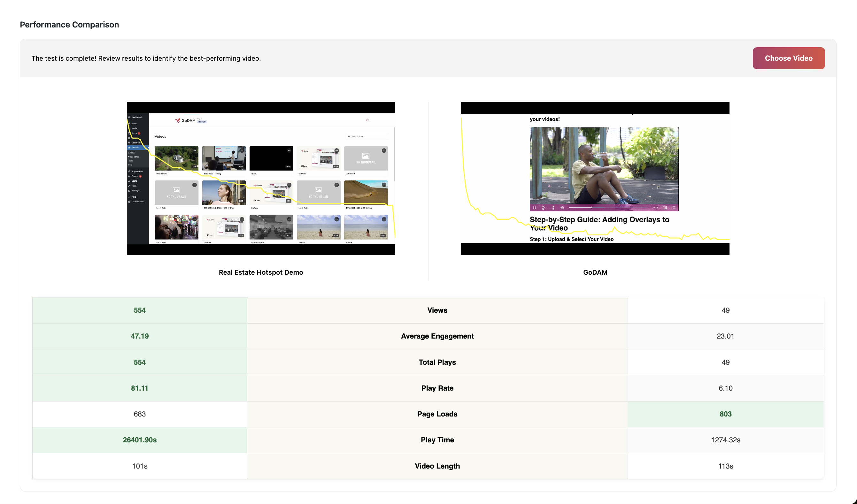Click the help icon in GoDAM header
The width and height of the screenshot is (857, 504).
point(367,120)
